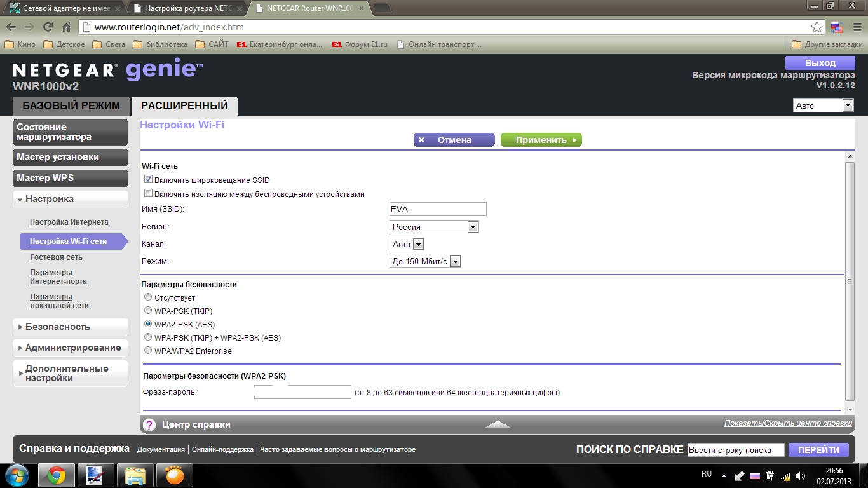Switch to the РАСШИРЕННЫЙ tab
This screenshot has width=868, height=488.
[x=184, y=105]
